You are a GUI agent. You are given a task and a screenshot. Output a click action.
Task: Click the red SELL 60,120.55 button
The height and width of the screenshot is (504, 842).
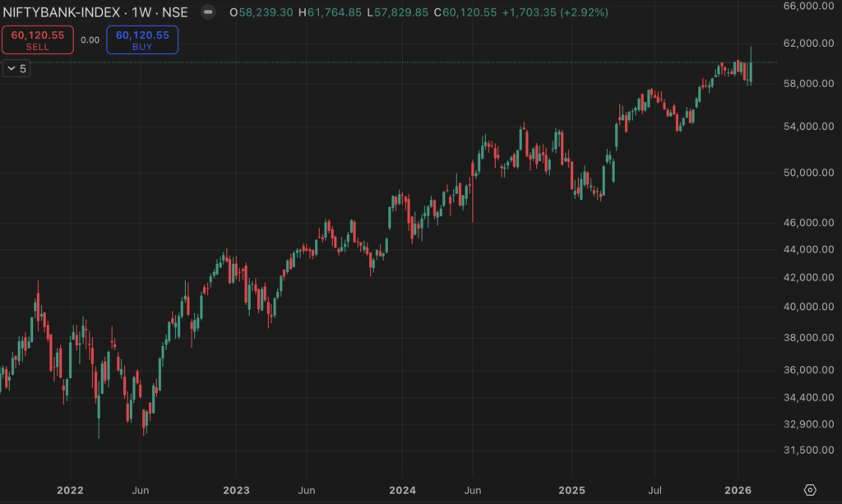coord(38,40)
